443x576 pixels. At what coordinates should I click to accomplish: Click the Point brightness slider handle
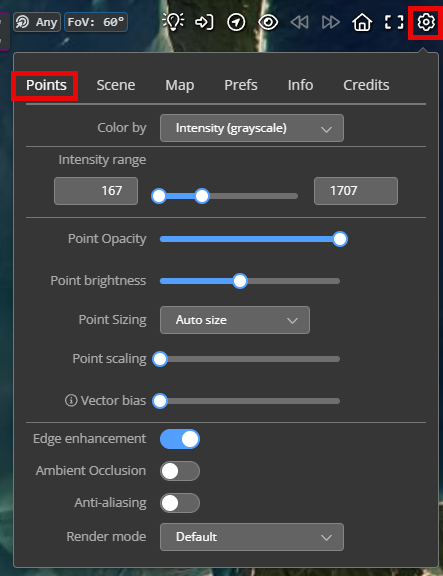pos(240,281)
